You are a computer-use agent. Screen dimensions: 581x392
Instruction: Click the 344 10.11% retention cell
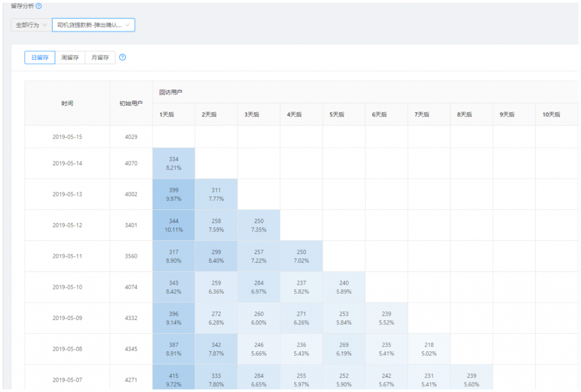click(x=174, y=225)
